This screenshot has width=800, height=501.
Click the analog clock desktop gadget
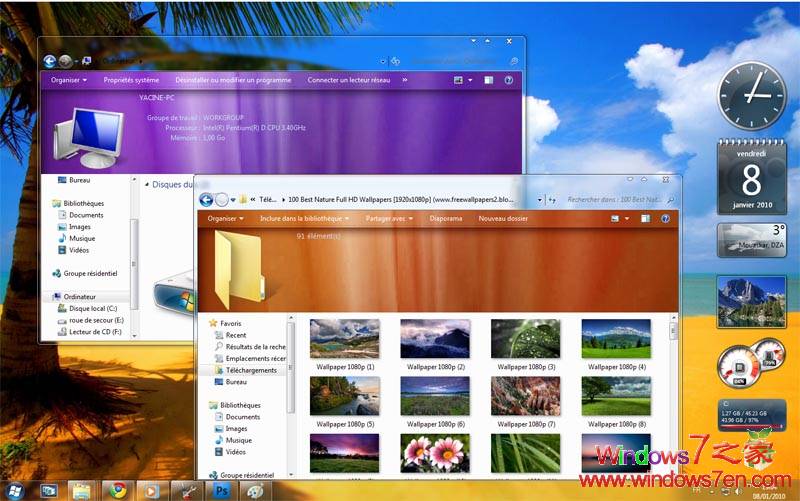coord(752,96)
